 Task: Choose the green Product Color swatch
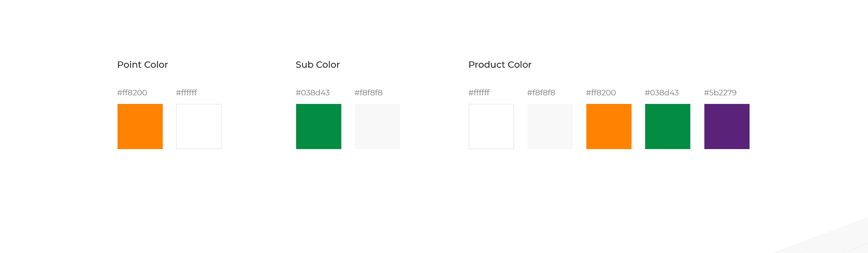coord(668,126)
